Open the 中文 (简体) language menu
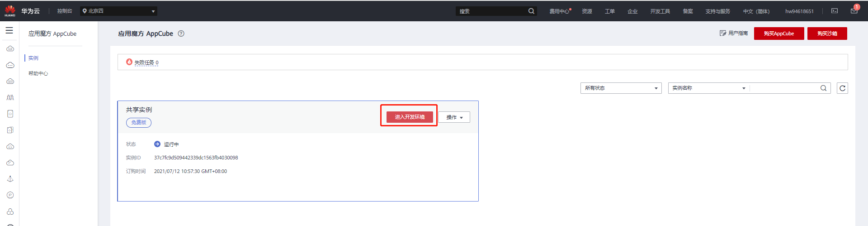The image size is (868, 226). pyautogui.click(x=756, y=11)
